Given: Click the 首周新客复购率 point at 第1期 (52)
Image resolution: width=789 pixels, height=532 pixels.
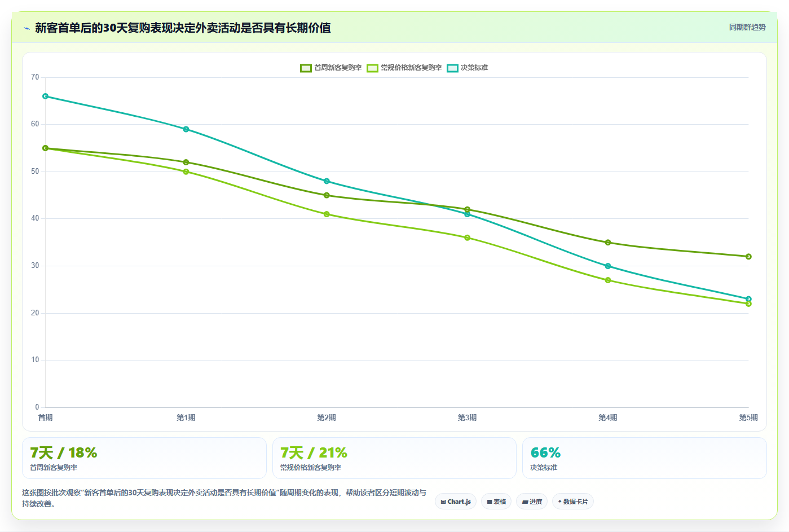Looking at the screenshot, I should (186, 162).
